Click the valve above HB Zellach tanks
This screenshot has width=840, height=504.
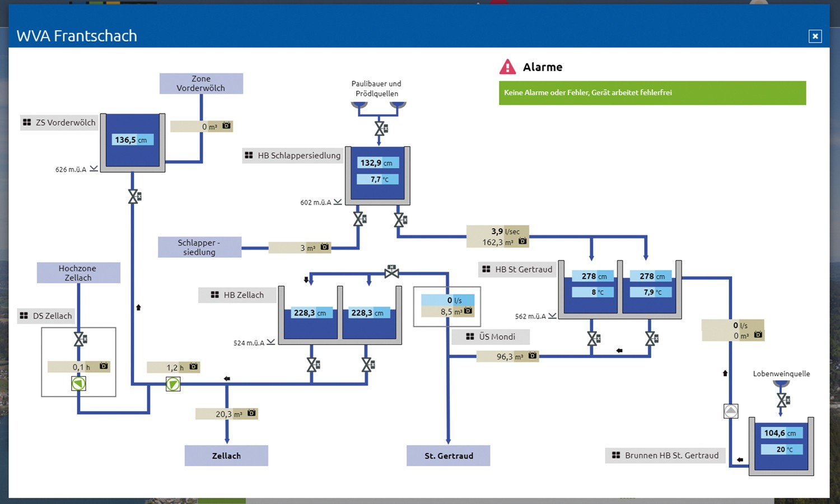click(391, 273)
